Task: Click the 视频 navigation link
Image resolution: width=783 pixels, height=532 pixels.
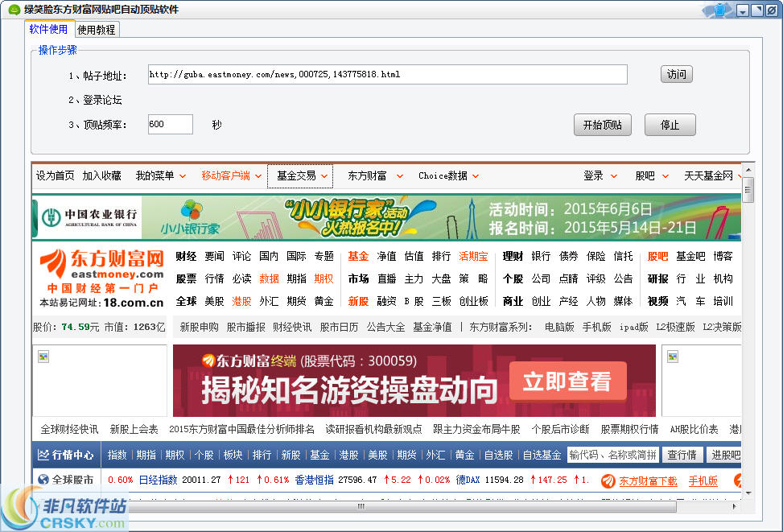Action: [x=657, y=301]
